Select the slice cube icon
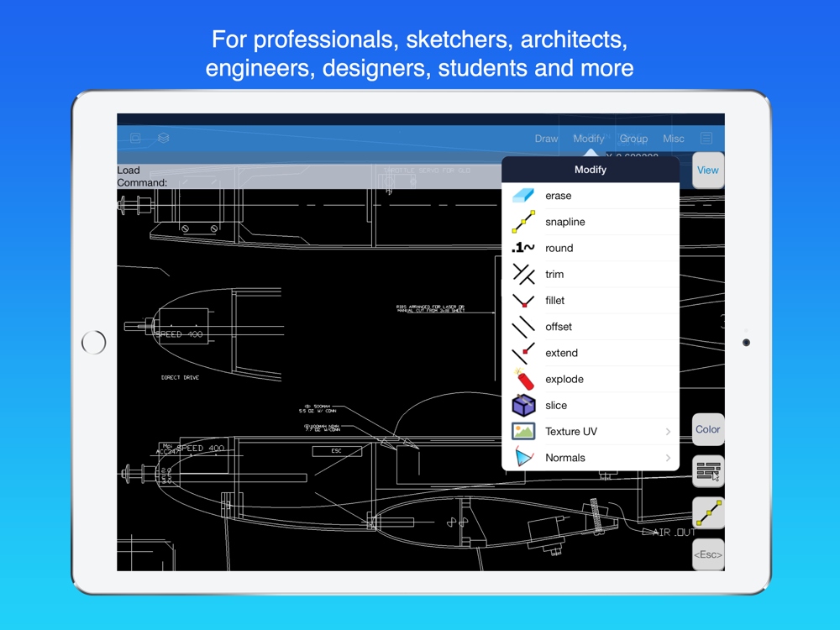This screenshot has width=840, height=630. pos(523,405)
